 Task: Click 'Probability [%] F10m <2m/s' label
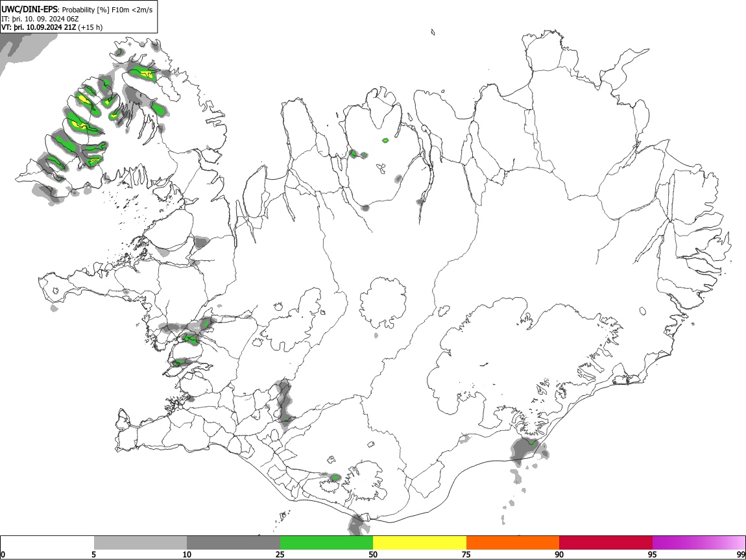[108, 10]
